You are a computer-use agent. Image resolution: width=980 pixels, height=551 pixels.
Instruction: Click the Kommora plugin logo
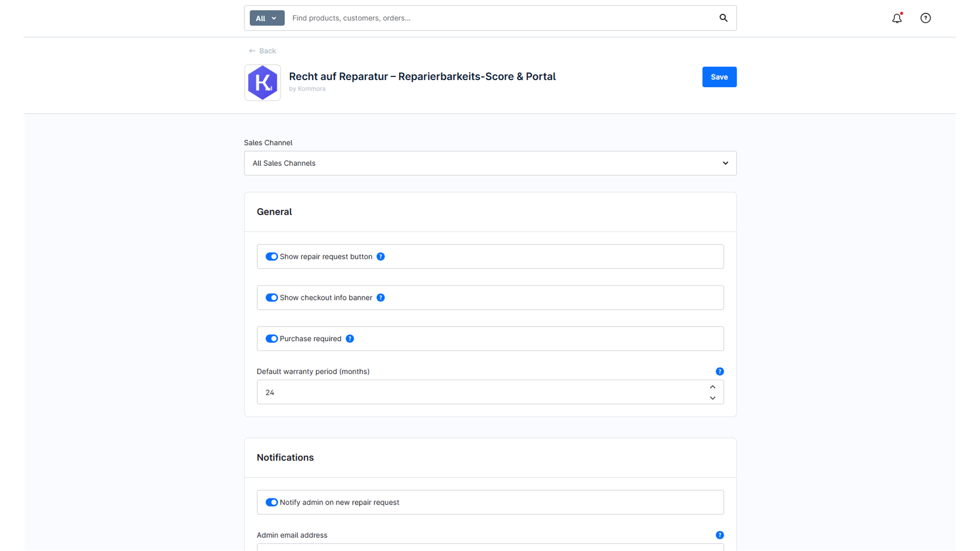262,82
